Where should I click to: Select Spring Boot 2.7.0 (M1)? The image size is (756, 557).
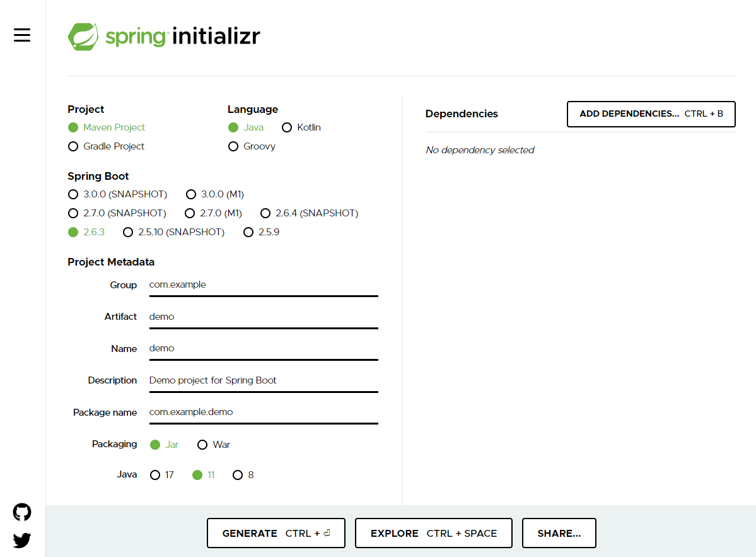point(214,213)
